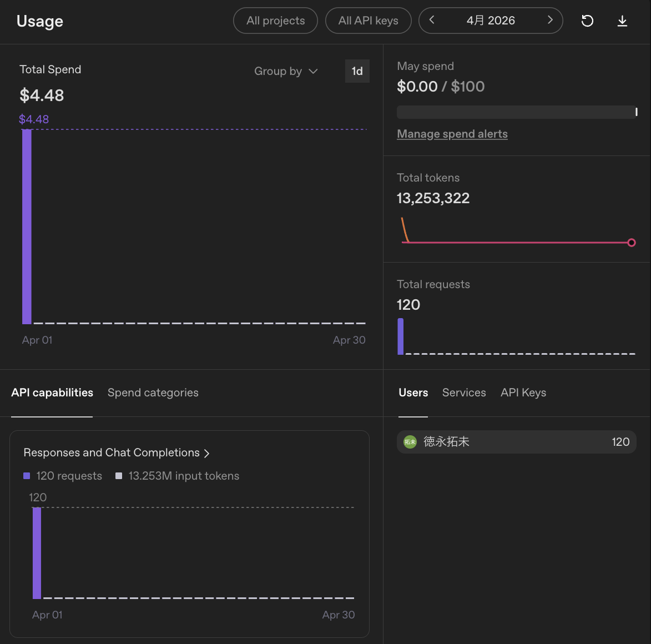Click the May spend label
Viewport: 651px width, 644px height.
point(425,67)
